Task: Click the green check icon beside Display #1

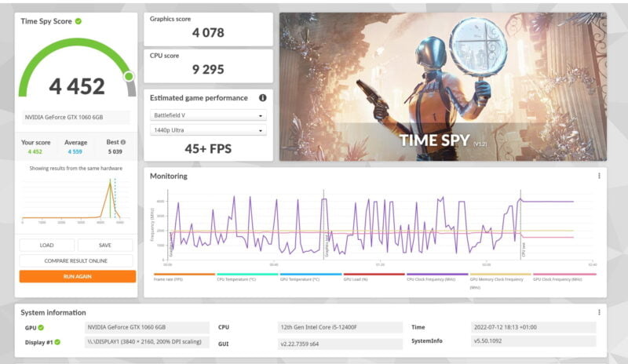Action: 57,342
